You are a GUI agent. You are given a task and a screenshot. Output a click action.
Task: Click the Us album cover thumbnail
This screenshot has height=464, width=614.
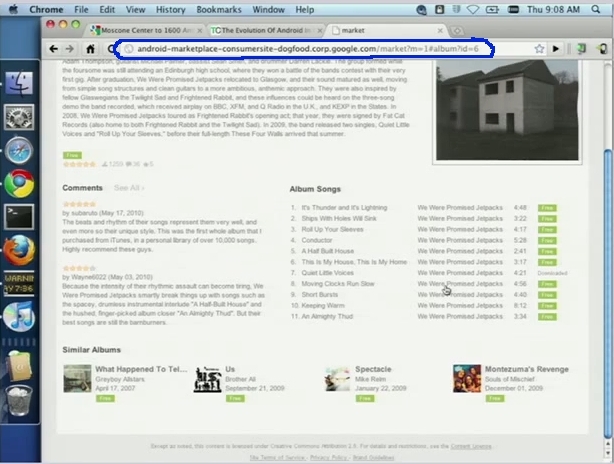click(x=208, y=379)
